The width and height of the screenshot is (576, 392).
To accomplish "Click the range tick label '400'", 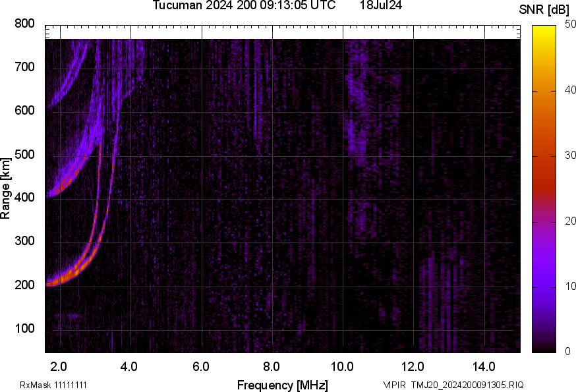I will pyautogui.click(x=24, y=198).
